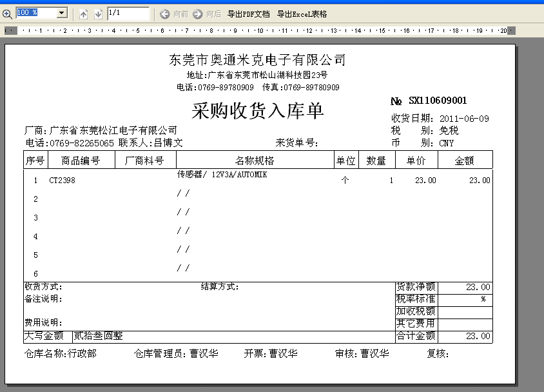Click the 开票 曹汉华 entry
Image resolution: width=544 pixels, height=392 pixels.
tap(271, 353)
